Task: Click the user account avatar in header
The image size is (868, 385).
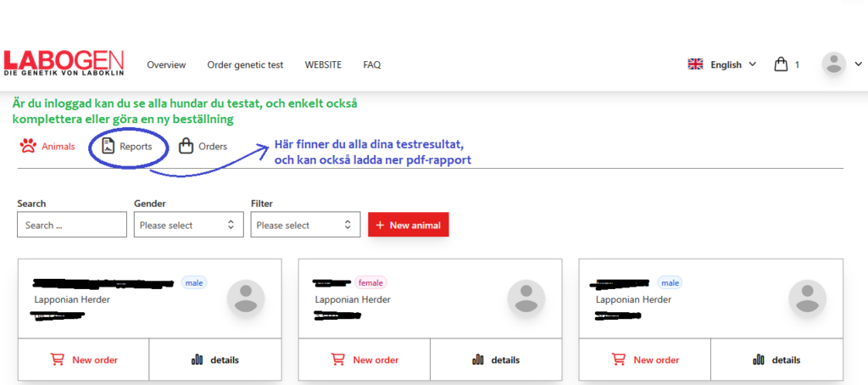Action: (x=834, y=64)
